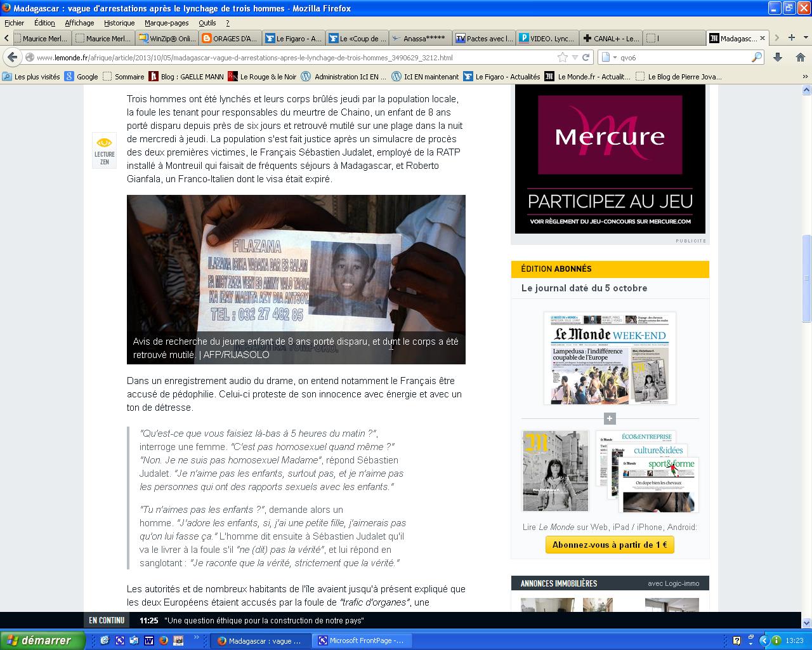Expand the quick launch overflow chevron

click(197, 638)
